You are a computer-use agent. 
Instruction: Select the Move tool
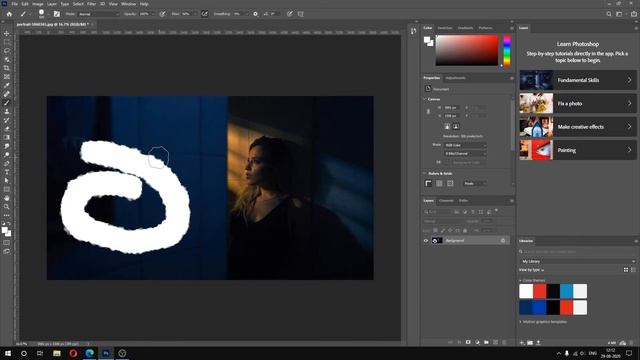pos(7,33)
